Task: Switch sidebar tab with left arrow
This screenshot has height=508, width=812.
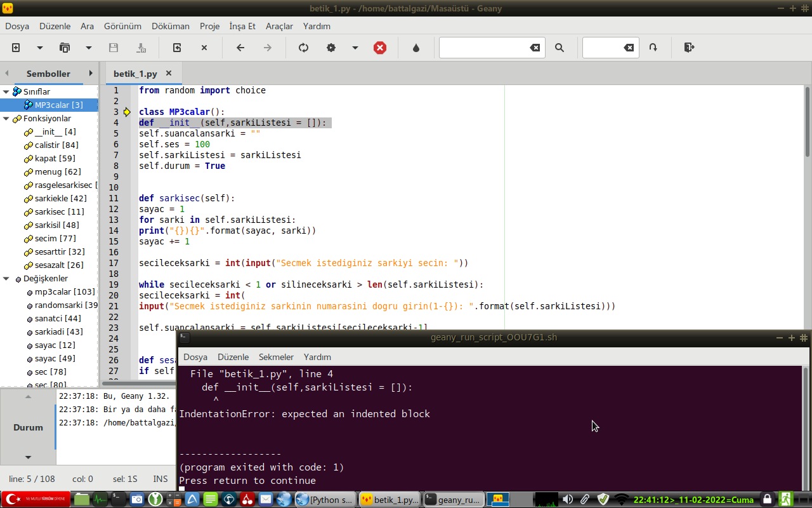Action: coord(6,73)
